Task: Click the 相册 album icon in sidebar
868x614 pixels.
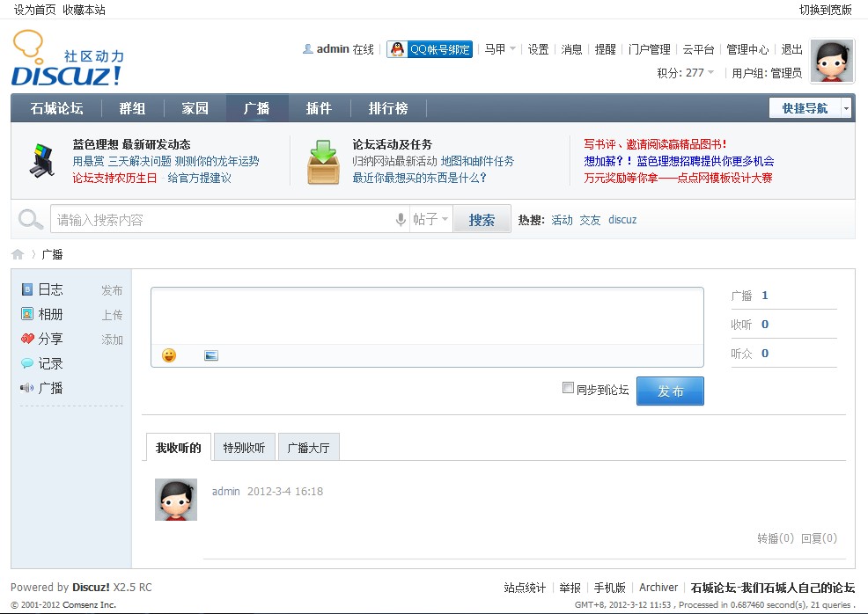Action: pyautogui.click(x=27, y=314)
